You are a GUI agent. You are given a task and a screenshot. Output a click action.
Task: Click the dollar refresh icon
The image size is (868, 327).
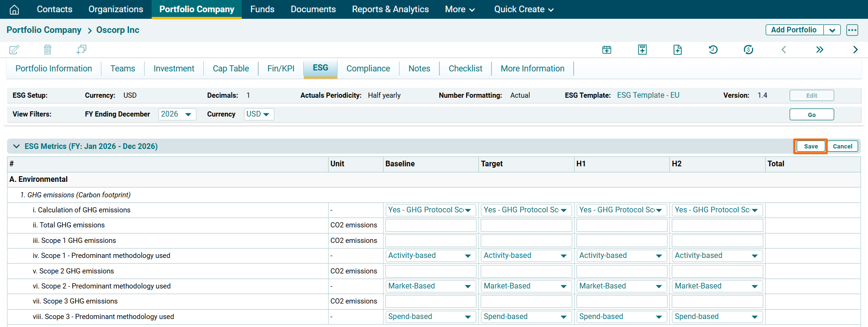point(748,50)
